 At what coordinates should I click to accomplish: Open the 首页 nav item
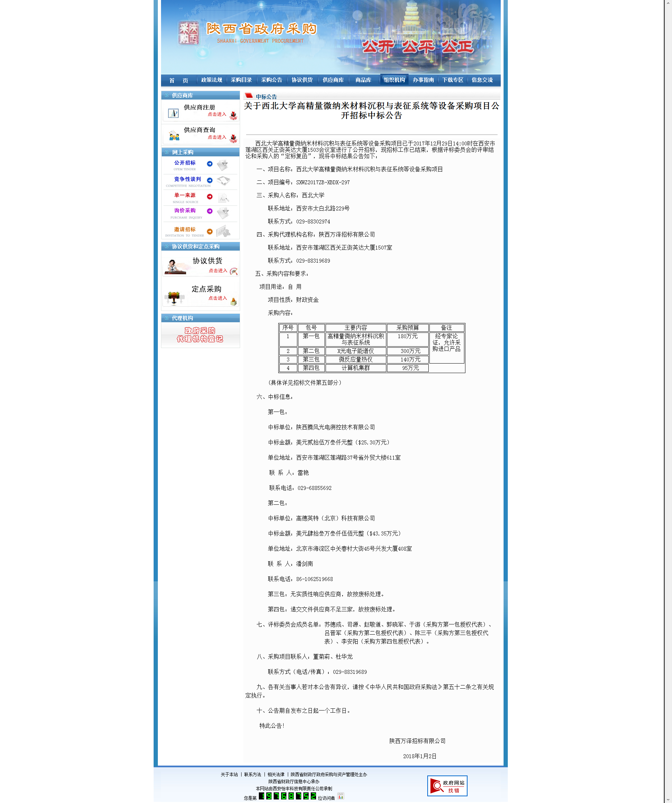[179, 80]
